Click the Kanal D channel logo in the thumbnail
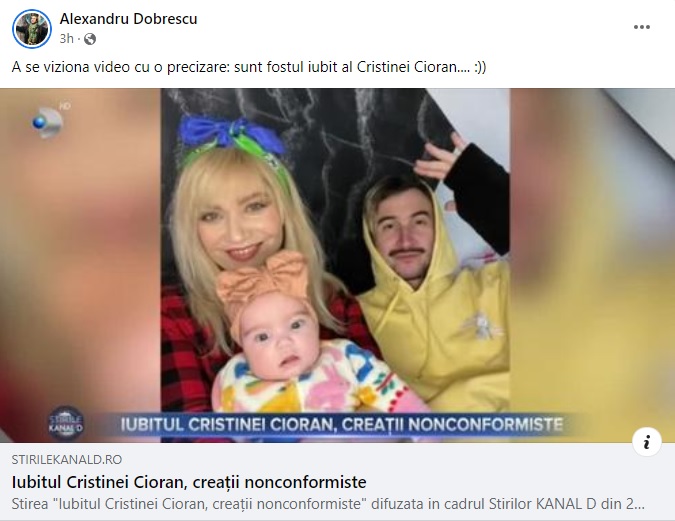The height and width of the screenshot is (521, 675). tap(48, 121)
